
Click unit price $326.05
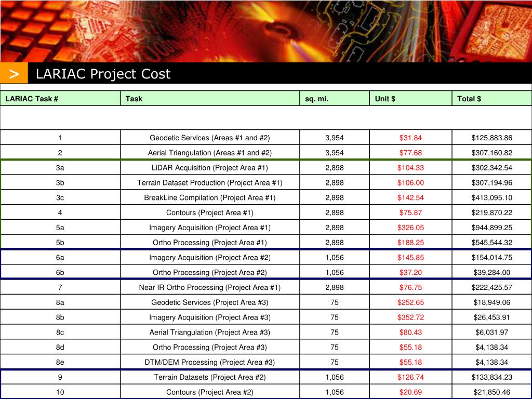(410, 228)
